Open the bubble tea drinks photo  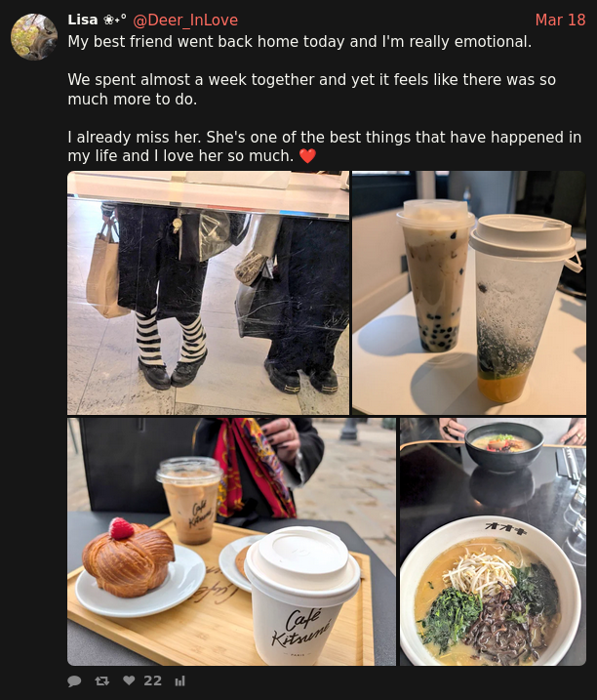[469, 293]
